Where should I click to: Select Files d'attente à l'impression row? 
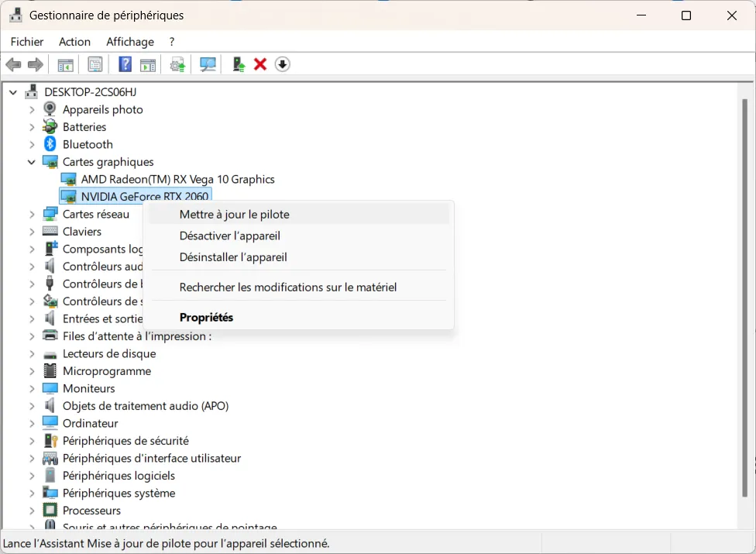coord(137,335)
